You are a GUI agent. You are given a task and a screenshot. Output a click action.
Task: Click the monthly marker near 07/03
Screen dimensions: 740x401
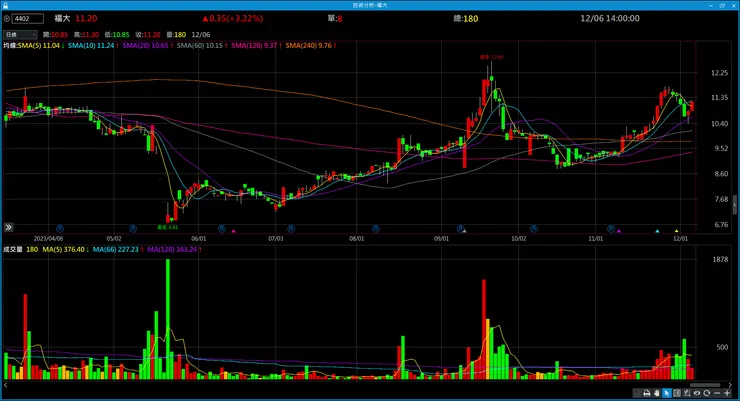point(291,229)
